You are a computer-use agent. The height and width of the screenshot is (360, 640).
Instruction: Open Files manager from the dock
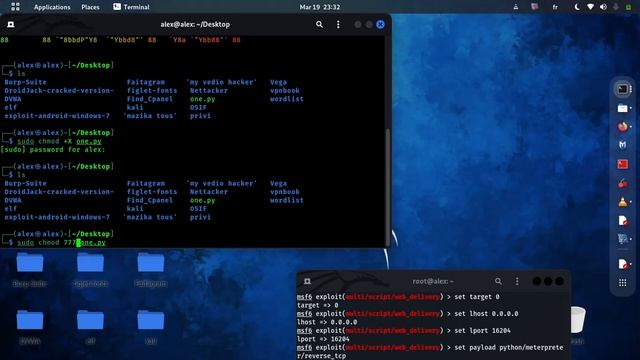622,108
